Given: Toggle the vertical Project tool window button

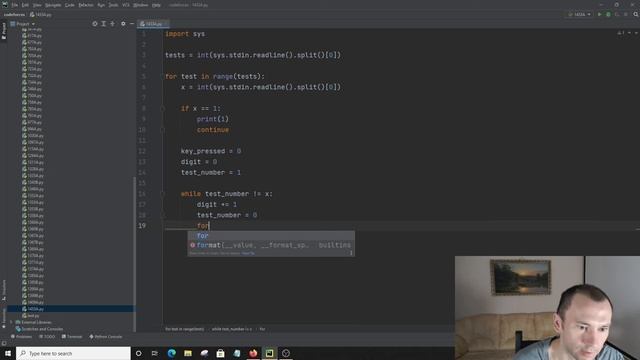Looking at the screenshot, I should point(4,31).
